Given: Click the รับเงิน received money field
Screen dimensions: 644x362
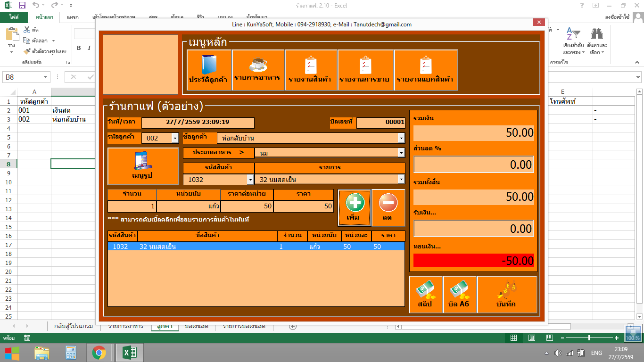Looking at the screenshot, I should (474, 229).
